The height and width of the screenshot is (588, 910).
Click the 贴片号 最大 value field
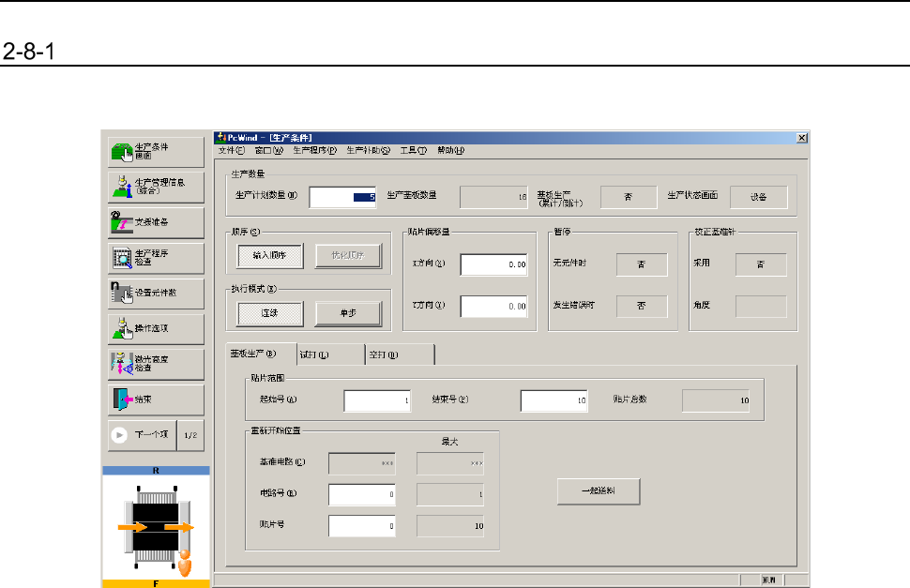(449, 526)
